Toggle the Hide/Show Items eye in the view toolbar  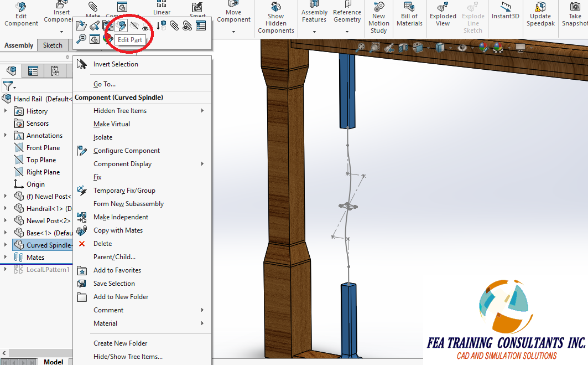[x=463, y=47]
